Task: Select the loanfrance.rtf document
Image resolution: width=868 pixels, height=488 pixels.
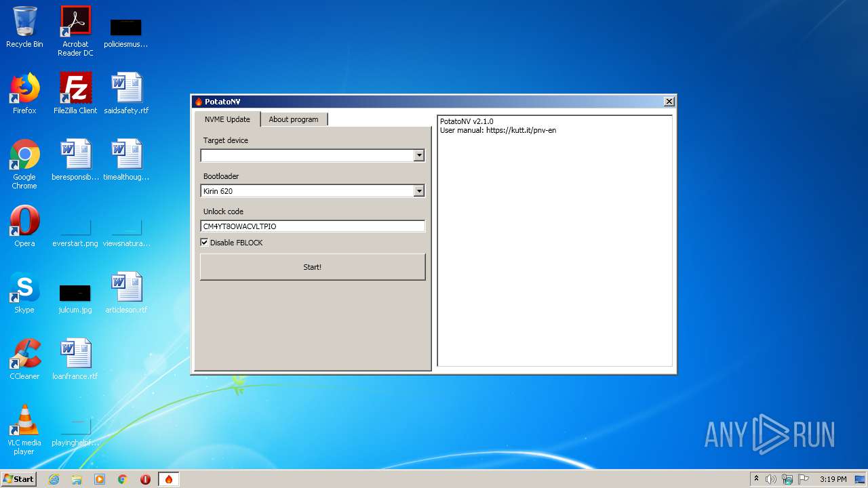Action: pyautogui.click(x=75, y=359)
